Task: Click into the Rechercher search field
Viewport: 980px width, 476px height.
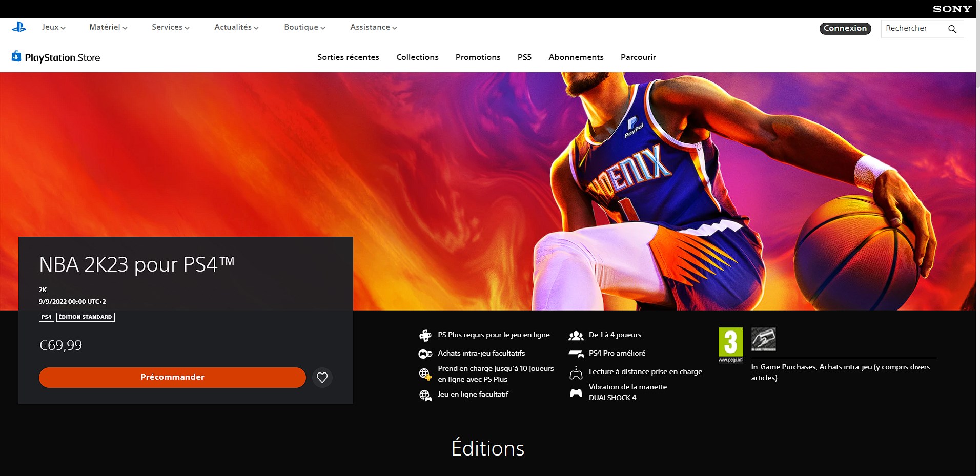Action: (x=912, y=29)
